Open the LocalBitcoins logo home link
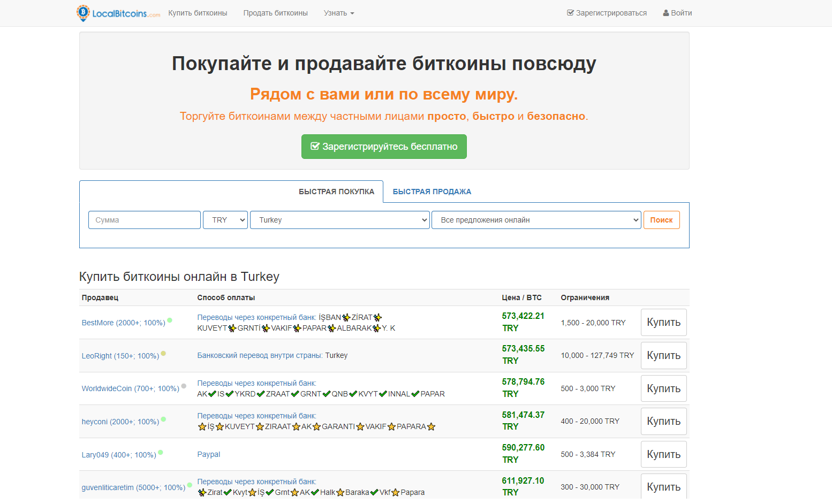Viewport: 832px width, 504px height. [118, 13]
